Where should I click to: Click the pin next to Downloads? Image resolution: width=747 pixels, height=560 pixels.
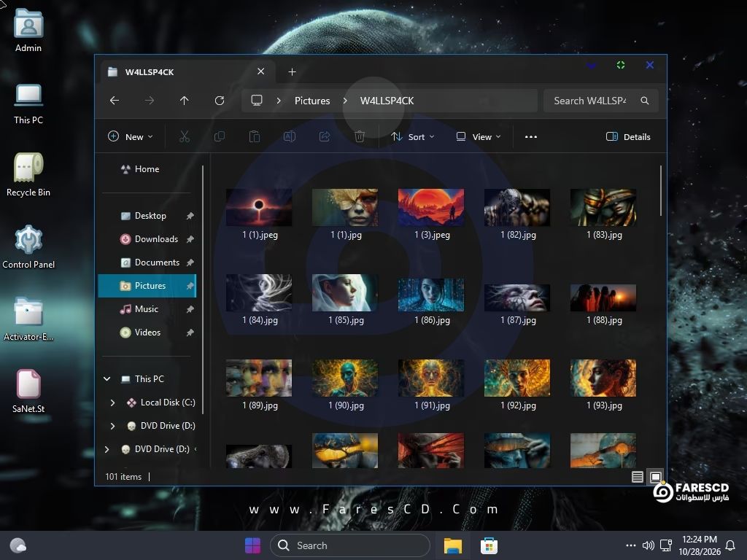click(x=190, y=239)
